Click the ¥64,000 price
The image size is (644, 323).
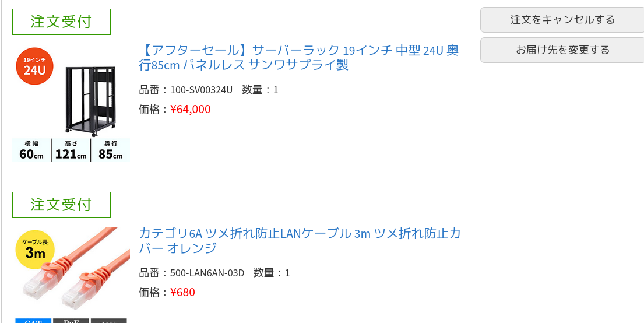[x=191, y=109]
